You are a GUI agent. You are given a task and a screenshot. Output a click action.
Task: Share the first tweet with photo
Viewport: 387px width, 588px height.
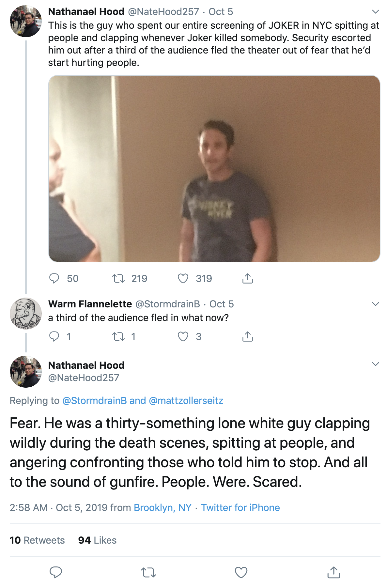248,278
